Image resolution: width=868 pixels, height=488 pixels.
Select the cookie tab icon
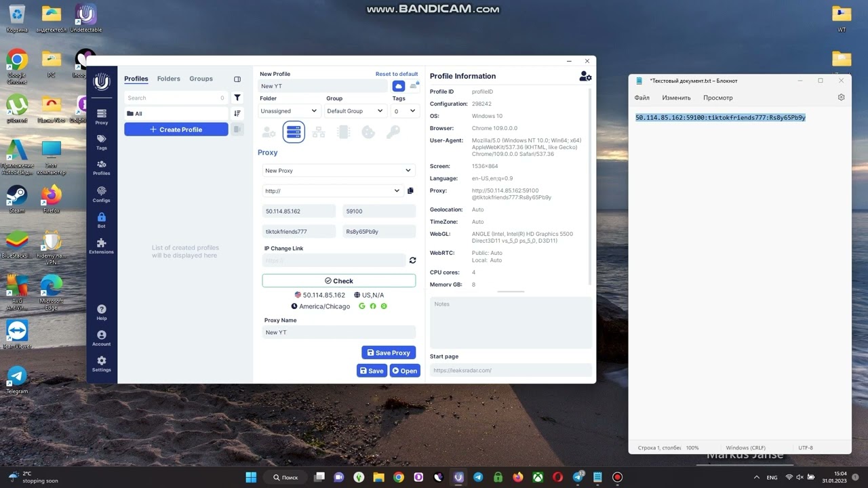pos(368,132)
